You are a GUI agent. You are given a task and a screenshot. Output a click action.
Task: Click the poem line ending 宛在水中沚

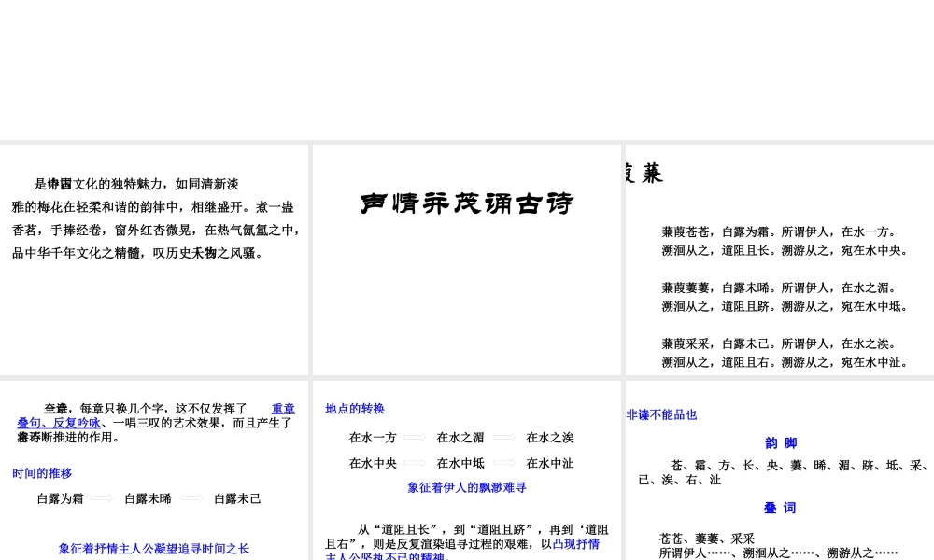coord(785,362)
